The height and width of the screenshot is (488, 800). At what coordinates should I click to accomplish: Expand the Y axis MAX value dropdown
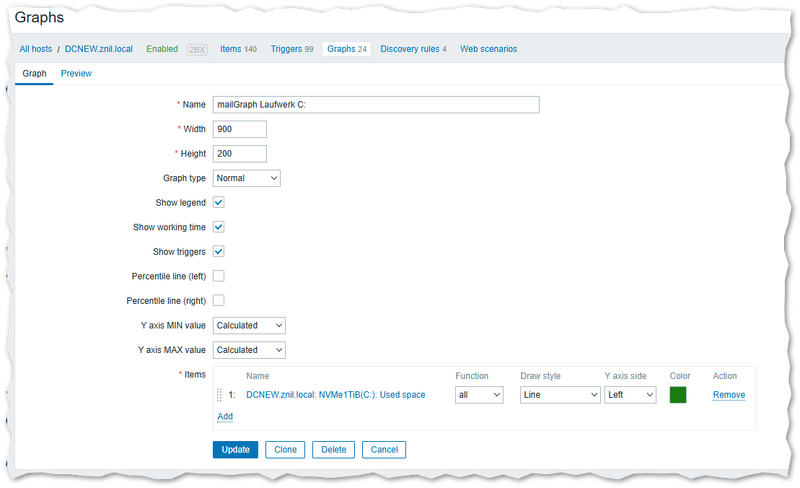(249, 350)
